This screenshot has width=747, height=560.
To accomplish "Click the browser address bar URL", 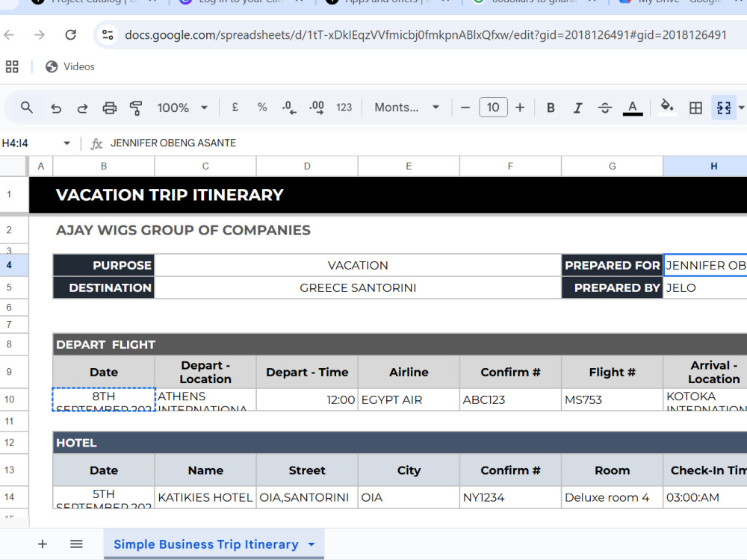I will tap(426, 35).
